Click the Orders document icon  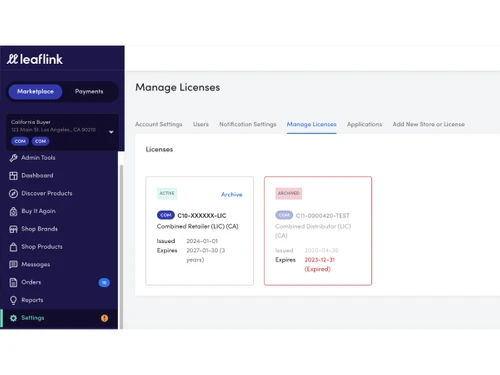(13, 282)
